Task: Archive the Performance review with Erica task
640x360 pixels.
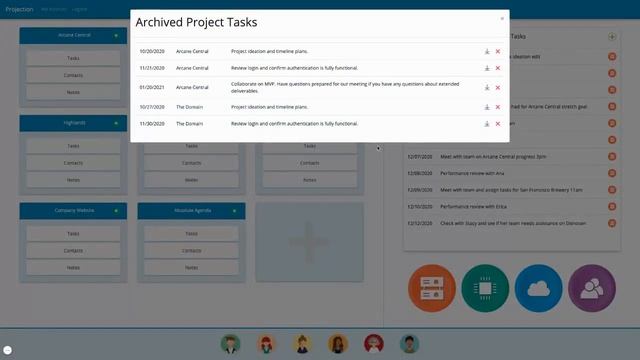Action: pos(612,207)
